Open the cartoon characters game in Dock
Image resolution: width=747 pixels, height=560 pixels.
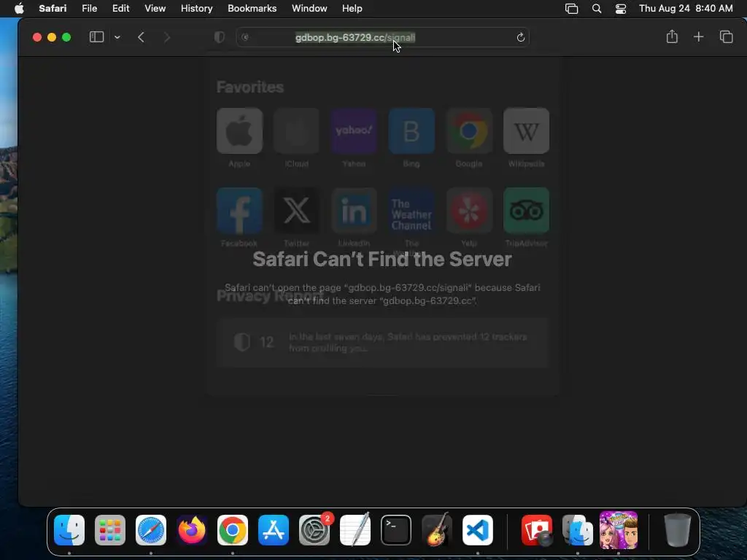(619, 530)
